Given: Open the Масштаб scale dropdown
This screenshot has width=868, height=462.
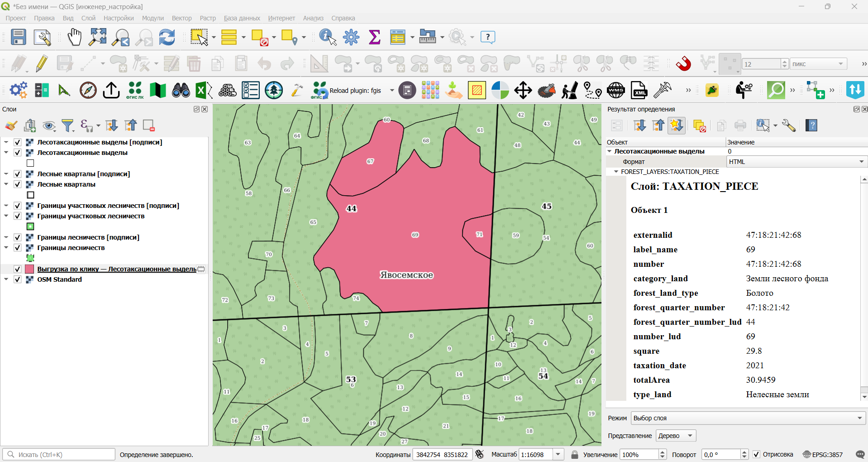Looking at the screenshot, I should tap(558, 454).
